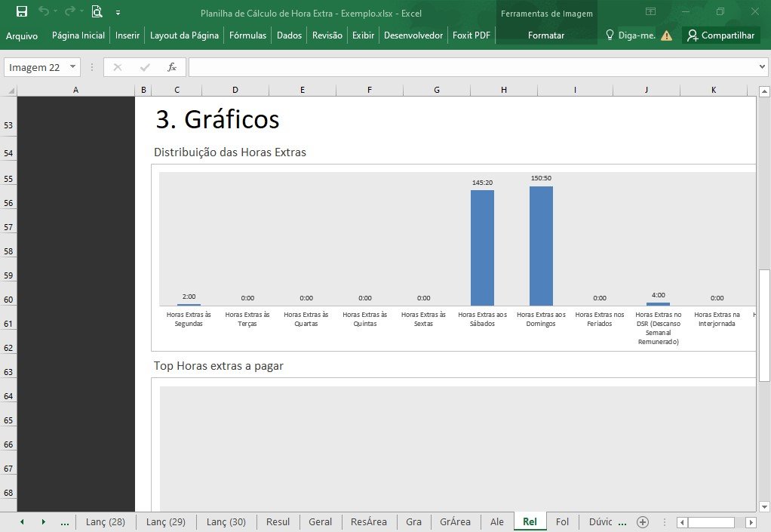Undo the last action
The width and height of the screenshot is (771, 532).
pos(44,11)
